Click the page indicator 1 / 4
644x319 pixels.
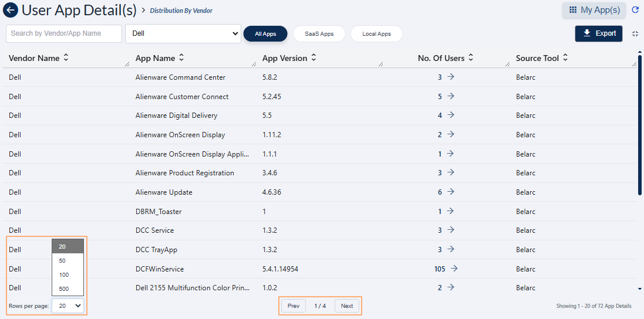pyautogui.click(x=320, y=306)
